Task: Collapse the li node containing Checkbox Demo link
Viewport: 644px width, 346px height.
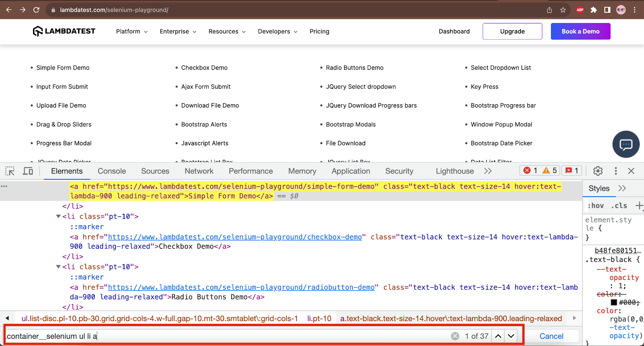Action: (58, 216)
